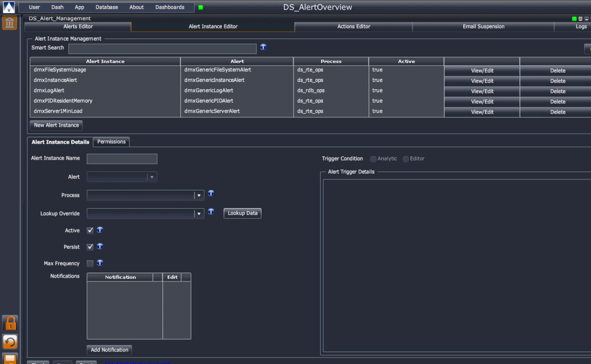
Task: Open the Database menu
Action: (x=107, y=7)
